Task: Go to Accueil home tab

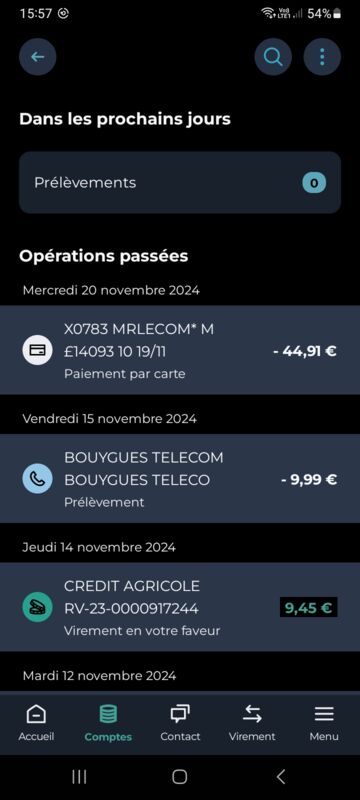Action: [x=36, y=723]
